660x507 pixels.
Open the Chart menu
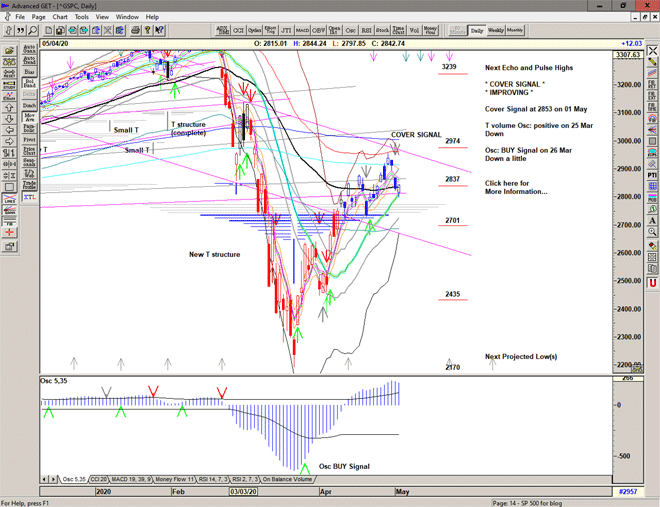pyautogui.click(x=60, y=17)
